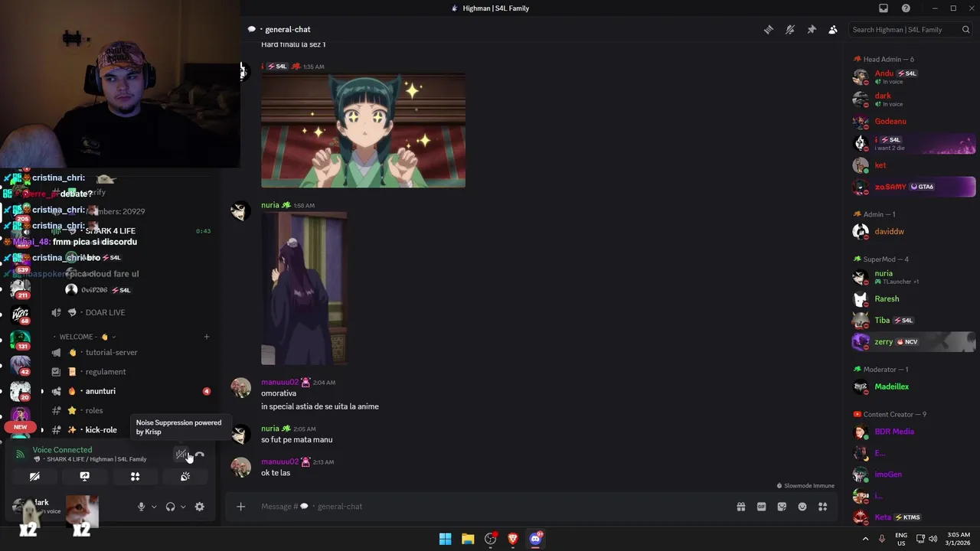Open the Help question mark icon
980x551 pixels.
(906, 8)
